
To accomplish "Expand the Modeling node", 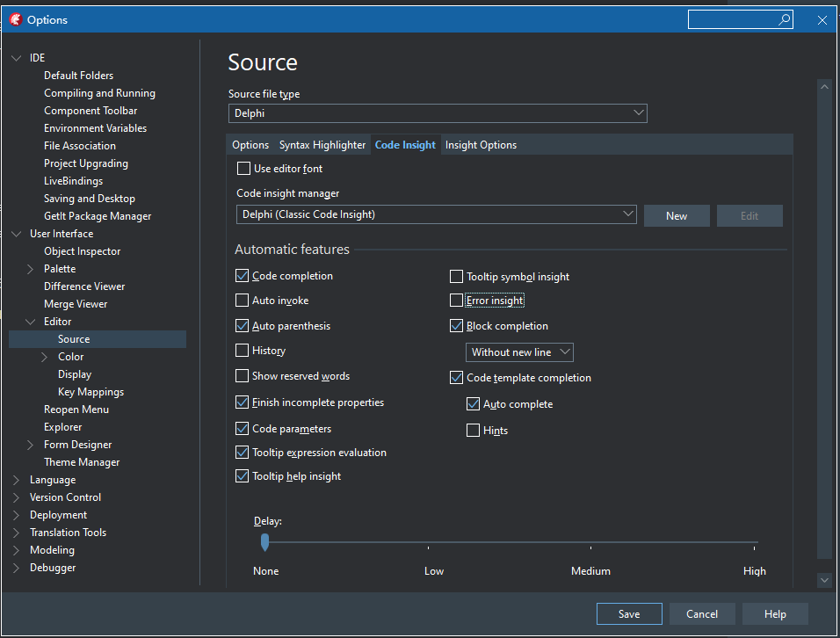I will click(x=17, y=550).
